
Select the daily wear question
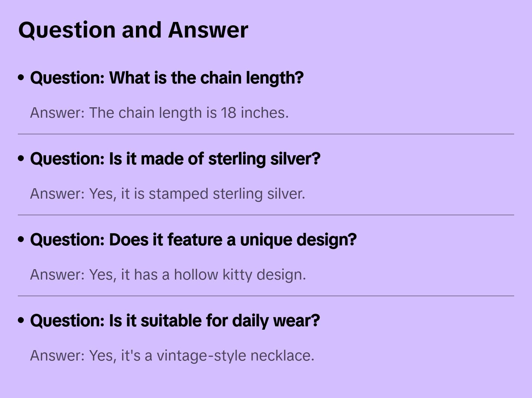[175, 321]
